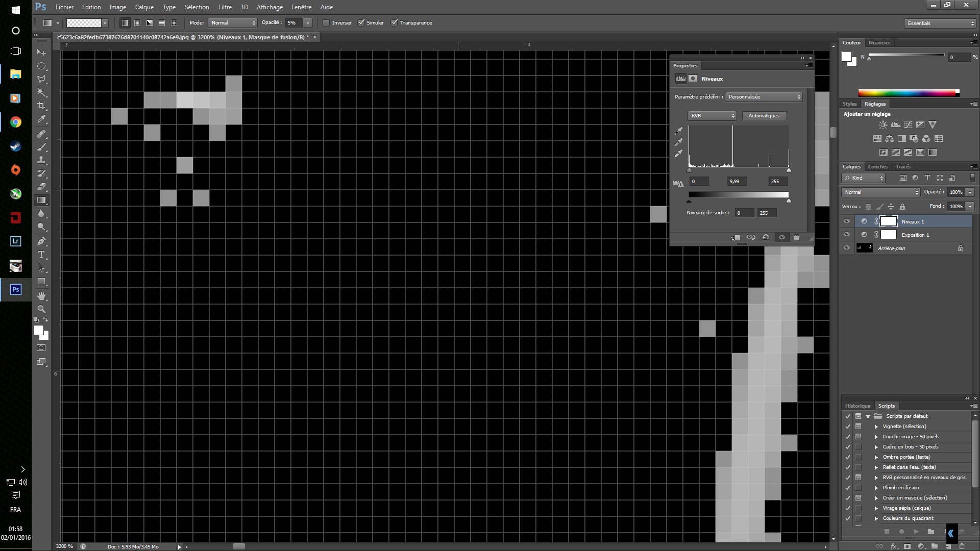Select the Eyedropper tool in toolbar
This screenshot has height=551, width=980.
pyautogui.click(x=41, y=119)
